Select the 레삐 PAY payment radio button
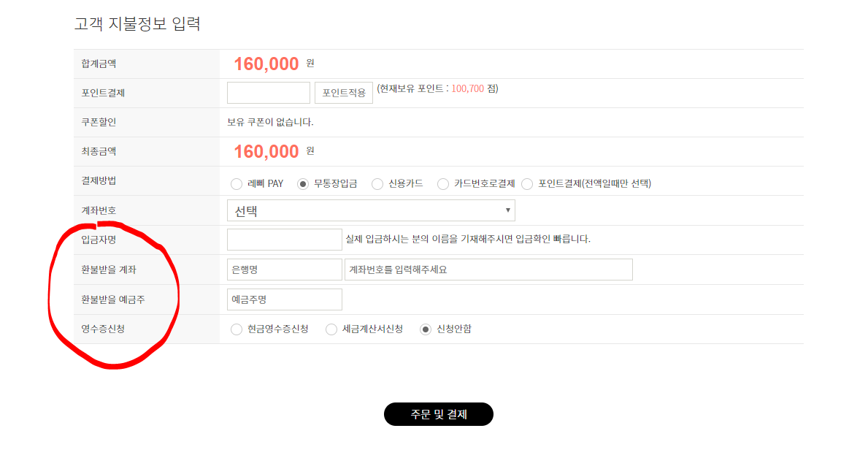This screenshot has height=458, width=868. click(237, 184)
